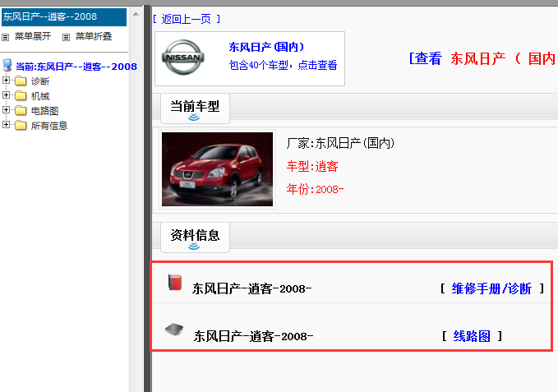
Task: Click 菜单折叠 to collapse the menu
Action: (94, 36)
